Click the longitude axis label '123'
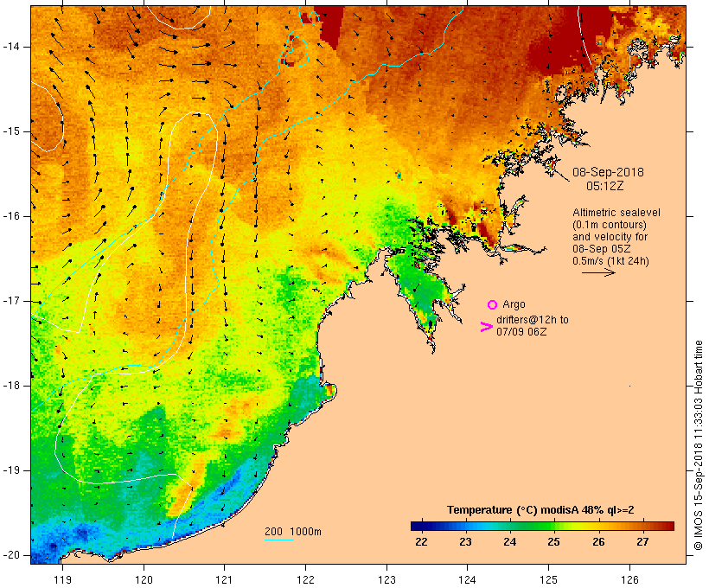The image size is (709, 588). coord(386,579)
